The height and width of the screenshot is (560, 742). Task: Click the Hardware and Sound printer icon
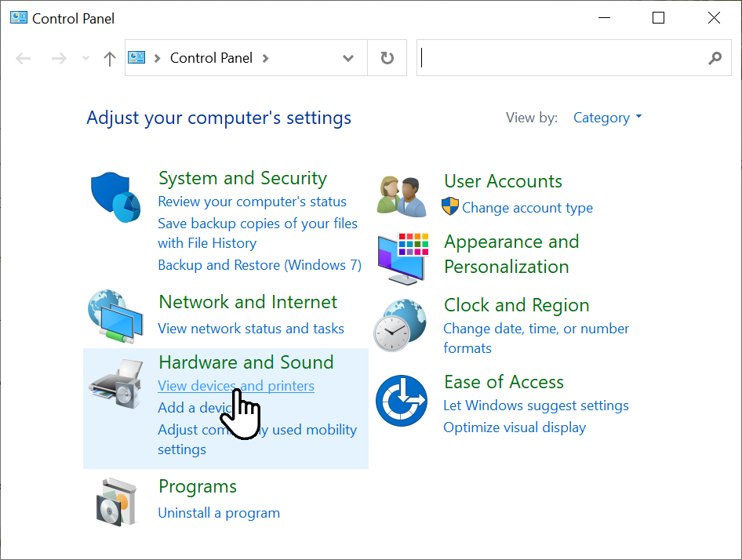115,382
